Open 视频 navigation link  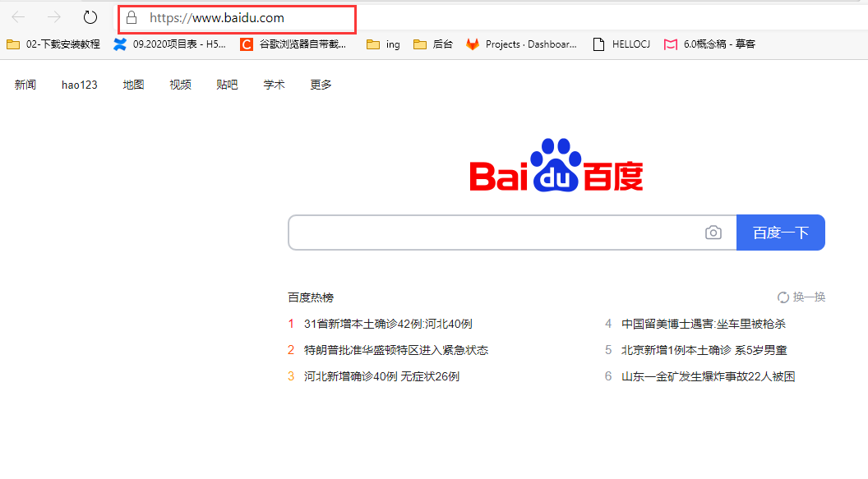pyautogui.click(x=181, y=85)
